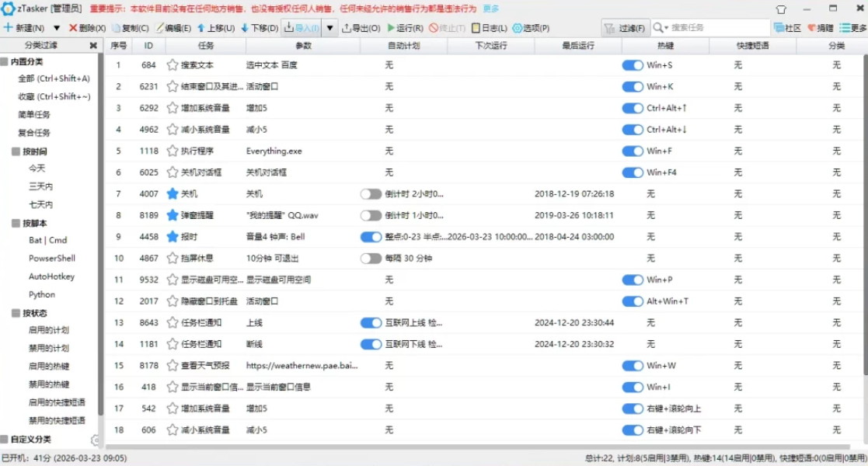The width and height of the screenshot is (868, 466).
Task: Sort by the 最后运行 column header
Action: tap(578, 45)
